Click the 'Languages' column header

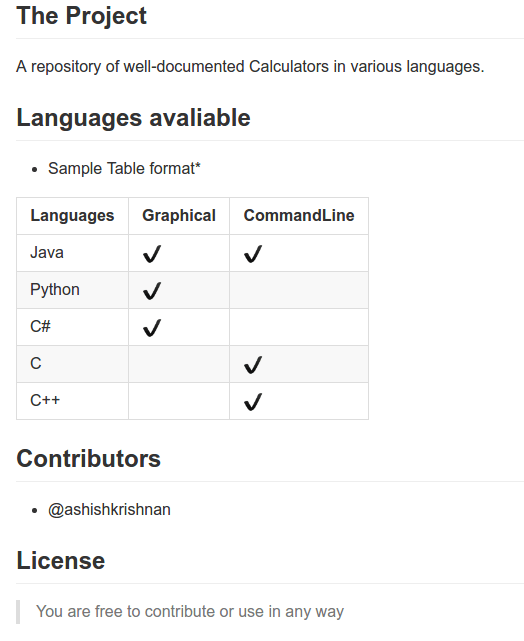pyautogui.click(x=72, y=216)
